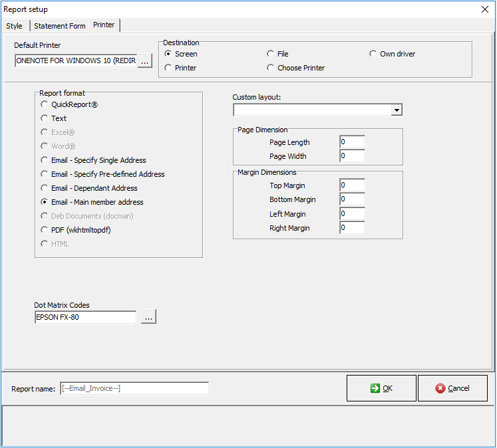
Task: Click the Page Length input field
Action: coord(352,142)
